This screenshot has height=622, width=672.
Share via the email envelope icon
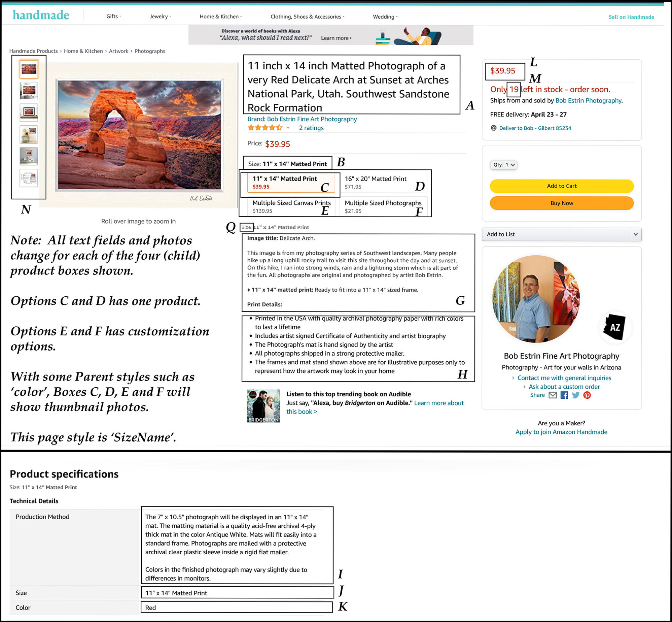tap(553, 395)
